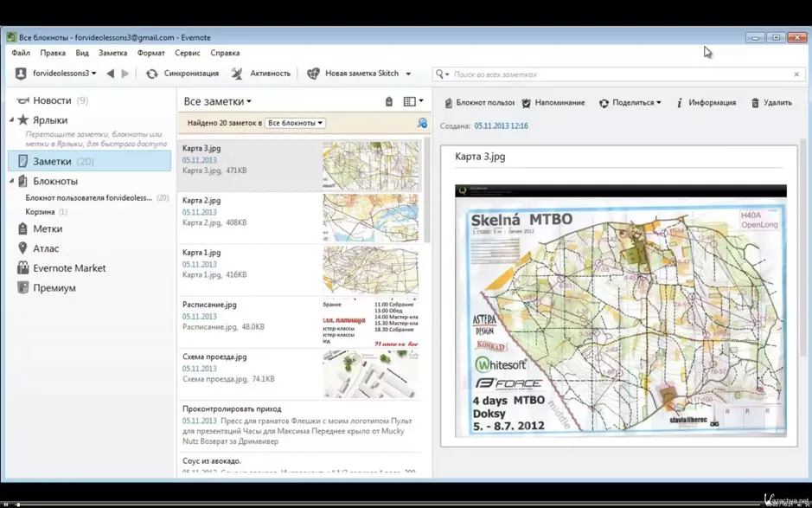
Task: Set a Напоминание reminder for the note
Action: tap(553, 103)
